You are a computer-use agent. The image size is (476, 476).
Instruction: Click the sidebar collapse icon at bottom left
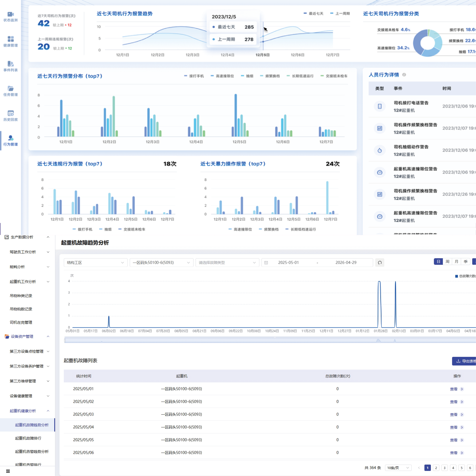coord(8,471)
